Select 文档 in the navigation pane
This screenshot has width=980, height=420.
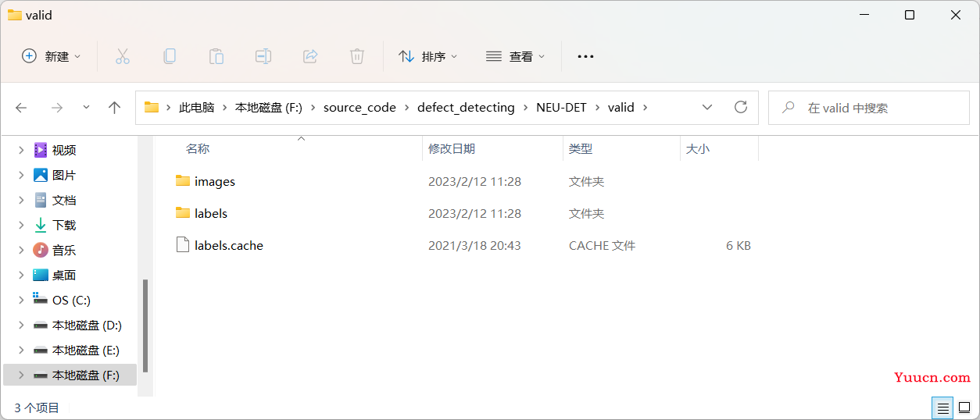click(x=64, y=200)
